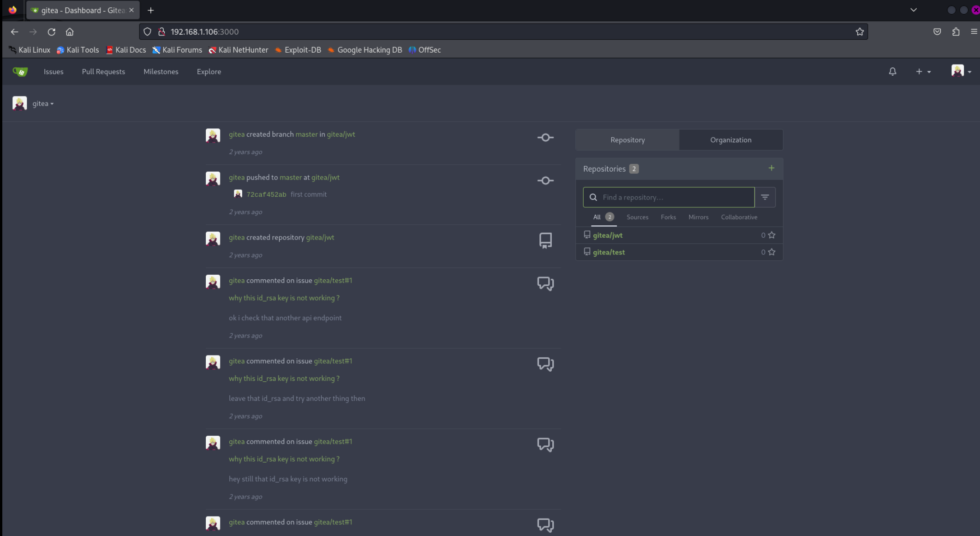Open the Milestones menu item
This screenshot has width=980, height=536.
[161, 72]
